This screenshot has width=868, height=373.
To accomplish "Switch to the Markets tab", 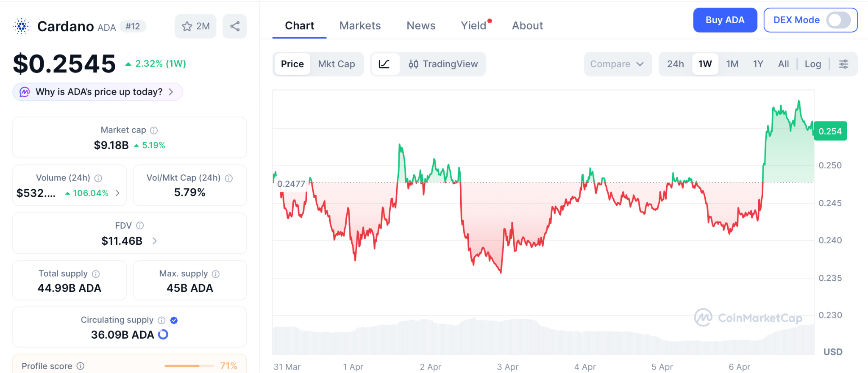I will point(360,26).
